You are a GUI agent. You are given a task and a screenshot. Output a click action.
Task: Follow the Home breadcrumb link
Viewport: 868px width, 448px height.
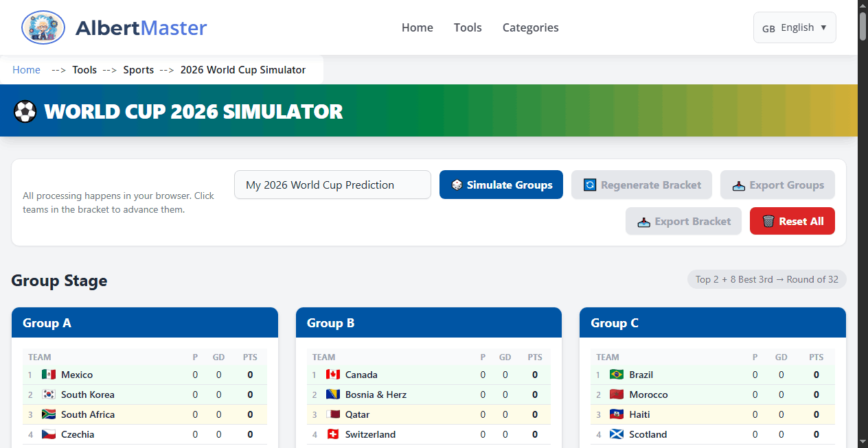(x=26, y=69)
